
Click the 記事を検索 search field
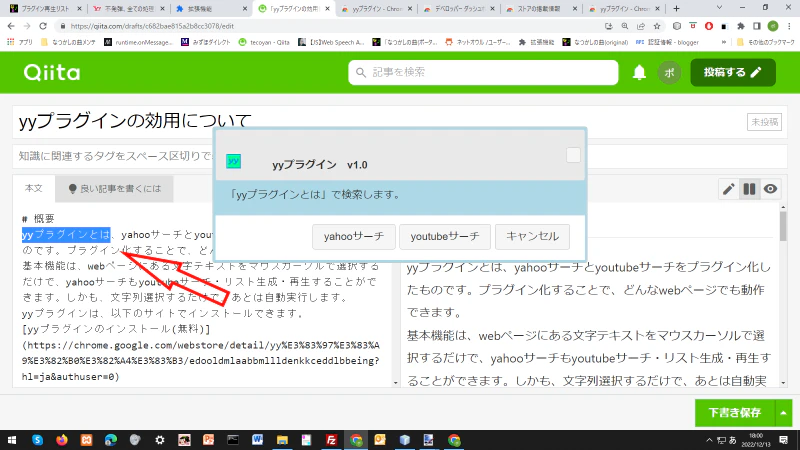(483, 72)
